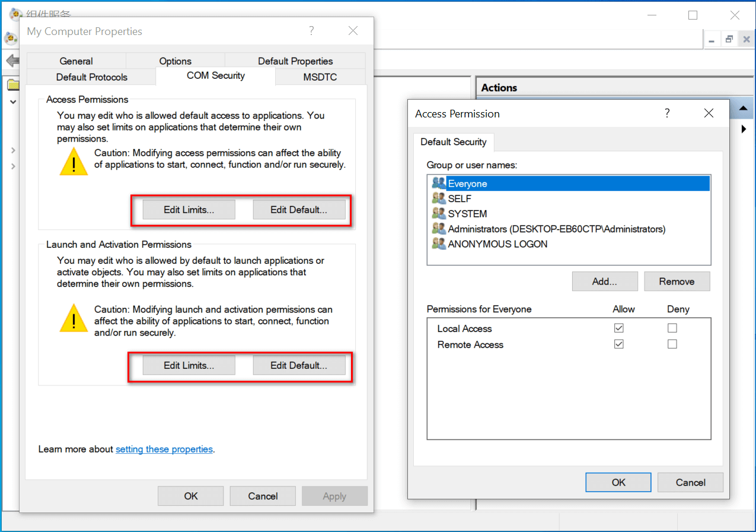Check Deny for Remote Access
756x532 pixels.
click(x=672, y=344)
